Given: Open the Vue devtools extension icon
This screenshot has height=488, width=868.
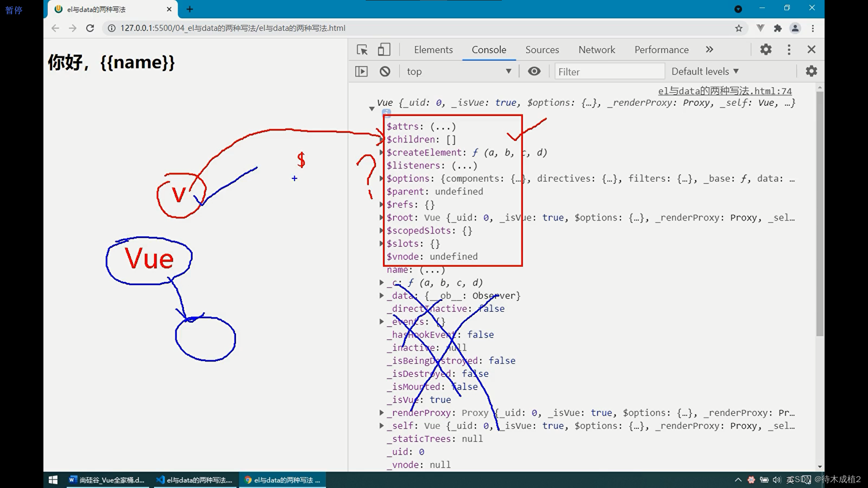Looking at the screenshot, I should coord(760,28).
